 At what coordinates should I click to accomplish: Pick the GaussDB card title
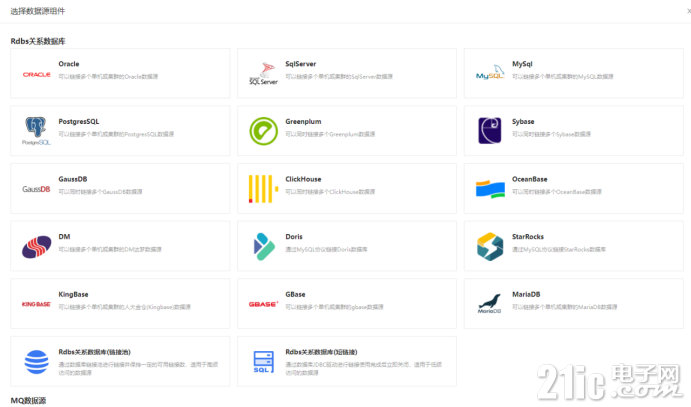tap(73, 179)
